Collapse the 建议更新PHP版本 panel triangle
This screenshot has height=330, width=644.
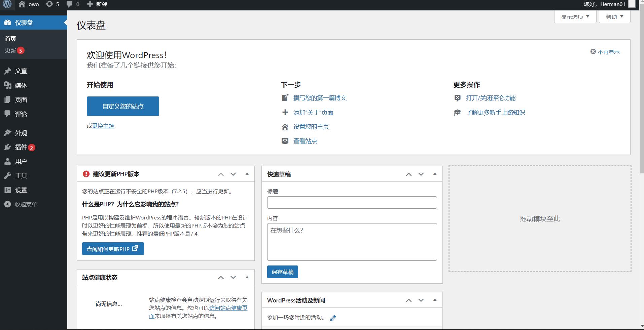(247, 174)
